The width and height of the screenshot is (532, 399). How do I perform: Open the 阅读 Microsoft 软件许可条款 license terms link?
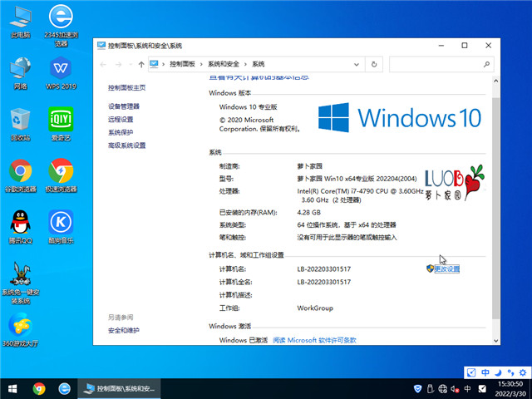pyautogui.click(x=314, y=340)
